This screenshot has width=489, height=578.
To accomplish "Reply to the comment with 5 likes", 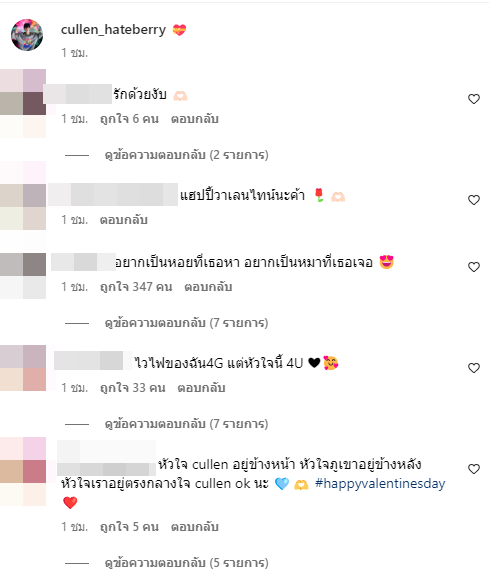I will pos(195,527).
